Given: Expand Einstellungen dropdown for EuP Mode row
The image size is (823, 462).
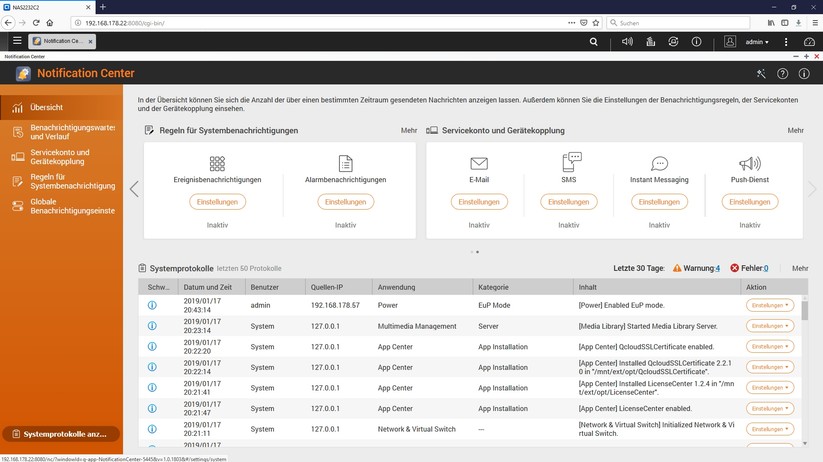Looking at the screenshot, I should 770,304.
